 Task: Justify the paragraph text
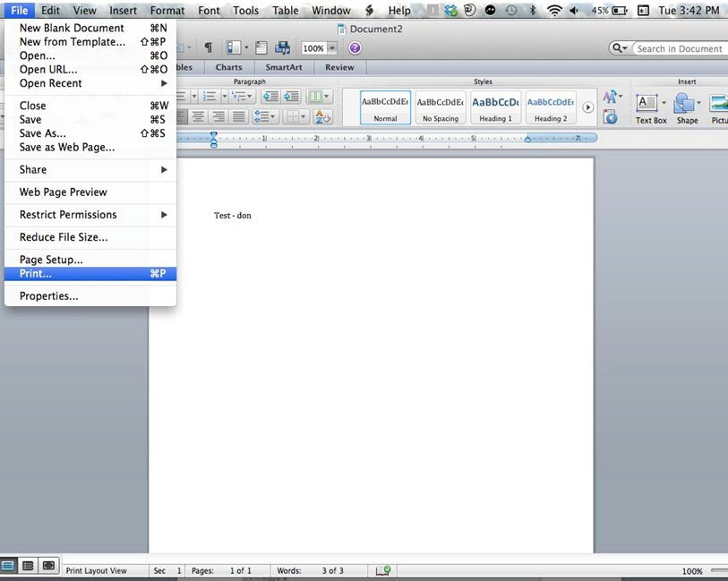click(239, 116)
